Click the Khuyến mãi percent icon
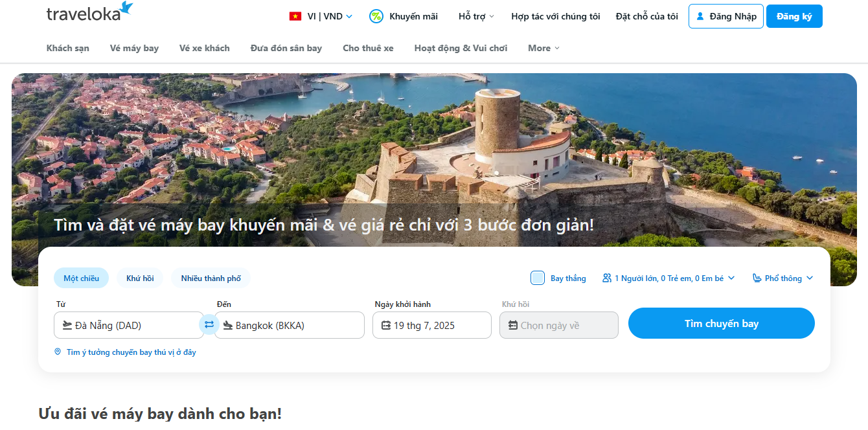The image size is (868, 430). 376,16
